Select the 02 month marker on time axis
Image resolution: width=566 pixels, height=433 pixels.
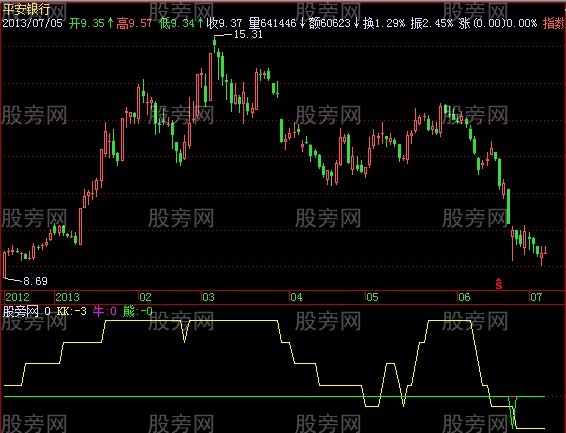click(145, 297)
